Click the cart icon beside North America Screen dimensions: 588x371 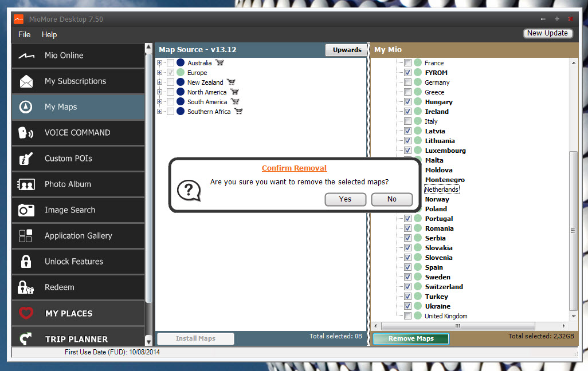[x=235, y=92]
